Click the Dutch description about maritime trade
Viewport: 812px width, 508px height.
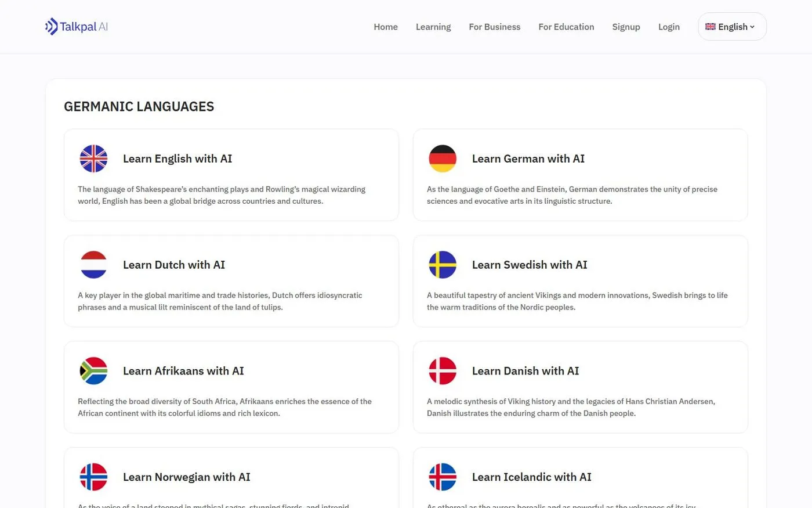pos(220,301)
